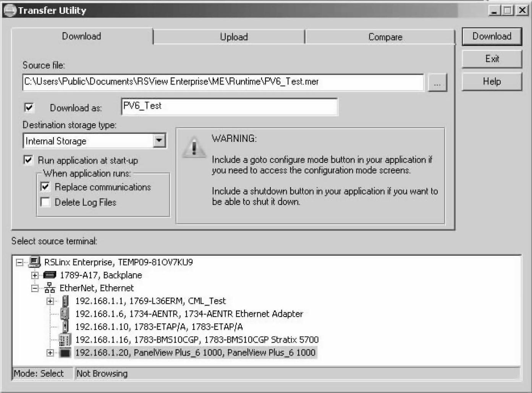Viewport: 532px width, 393px height.
Task: Click the 1769-L36ERM controller icon
Action: click(65, 301)
